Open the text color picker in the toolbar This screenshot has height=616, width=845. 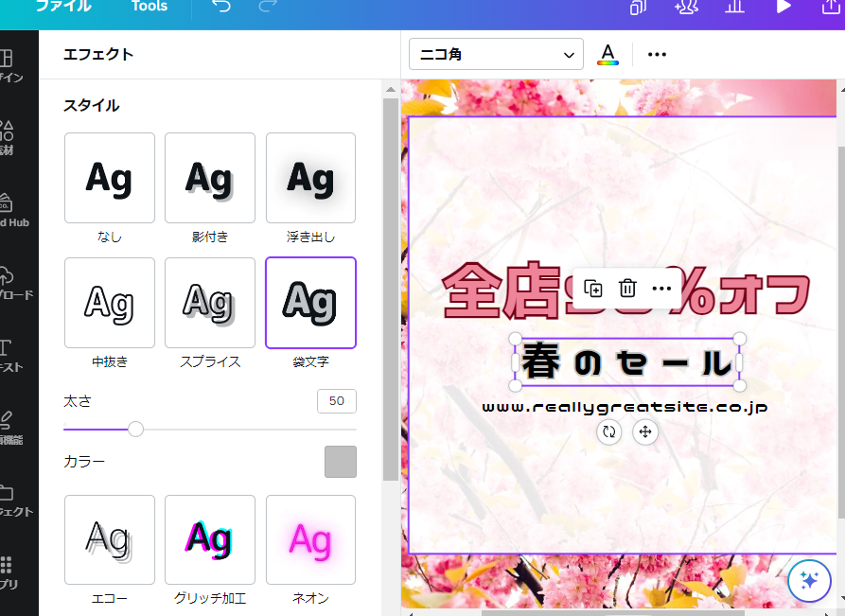607,54
